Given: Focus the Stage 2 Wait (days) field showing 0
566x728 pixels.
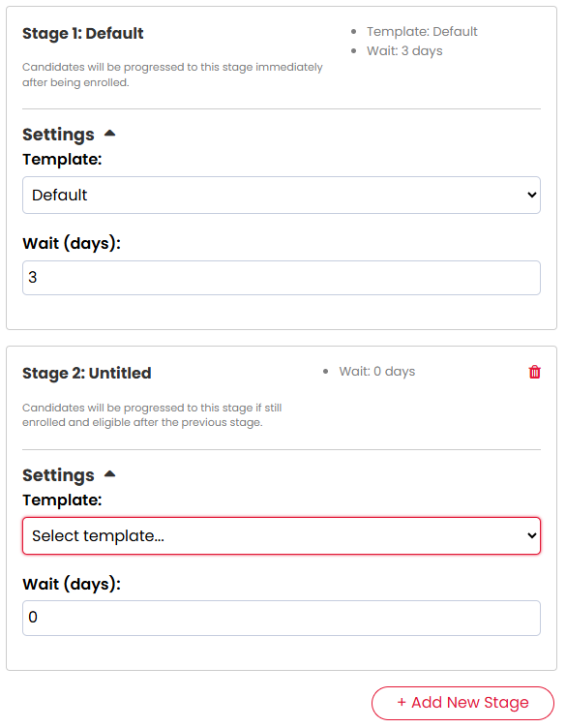Looking at the screenshot, I should click(282, 618).
